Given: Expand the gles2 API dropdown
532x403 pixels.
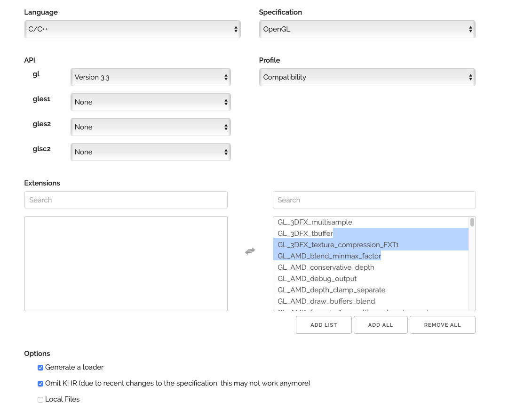Looking at the screenshot, I should coord(151,127).
